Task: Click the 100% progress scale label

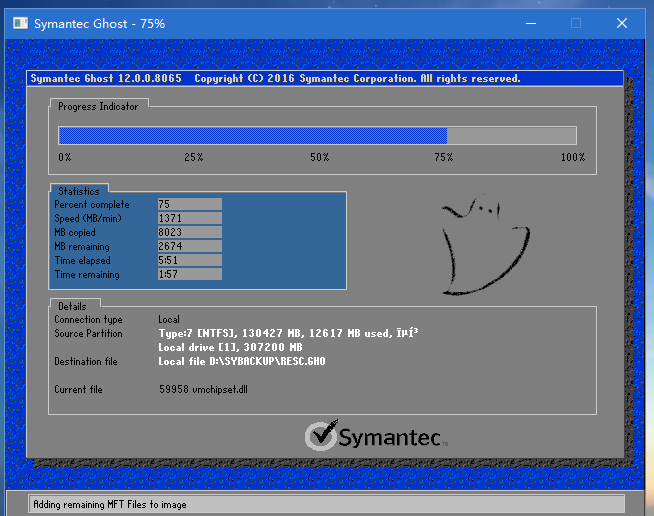Action: tap(573, 157)
